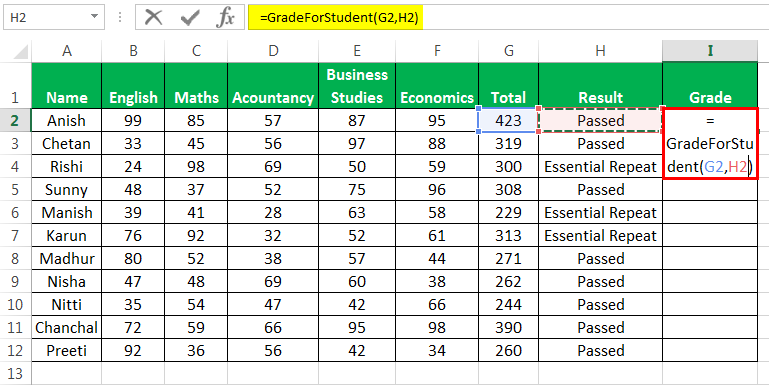Click Chetan's Business Studies score 97

point(357,143)
